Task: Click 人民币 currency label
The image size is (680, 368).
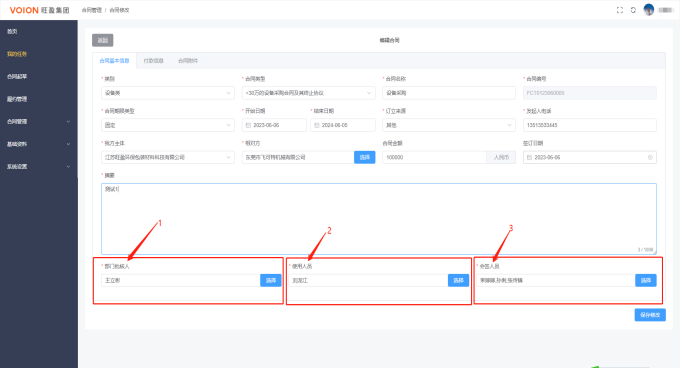Action: coord(501,157)
